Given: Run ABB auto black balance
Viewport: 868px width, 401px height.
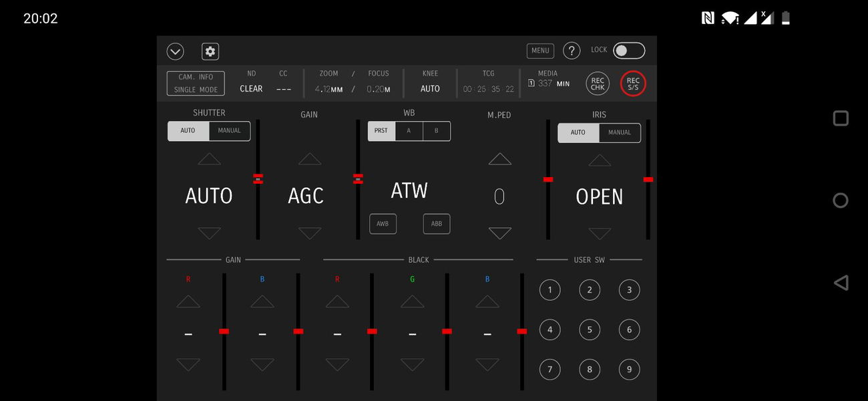Looking at the screenshot, I should point(437,224).
